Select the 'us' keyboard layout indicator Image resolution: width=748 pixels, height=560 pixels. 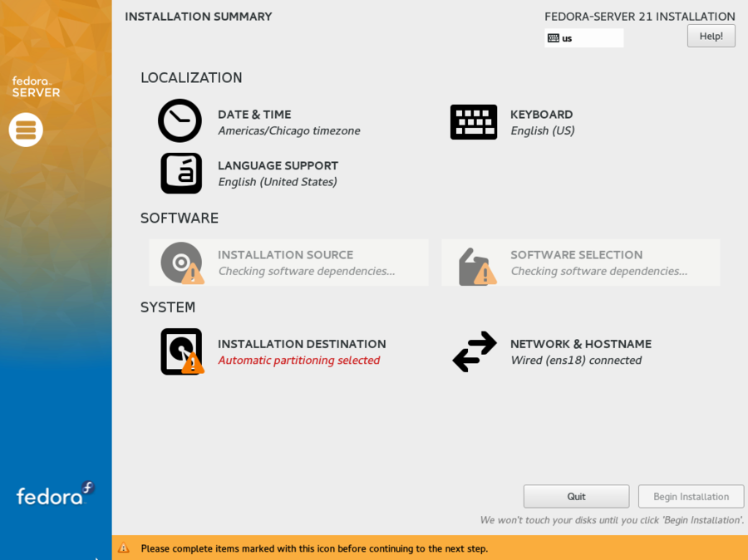coord(583,38)
